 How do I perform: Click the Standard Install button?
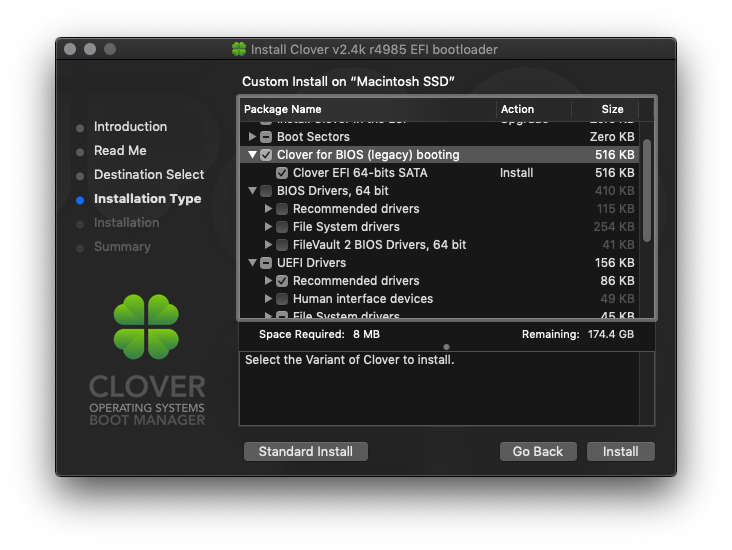[306, 451]
